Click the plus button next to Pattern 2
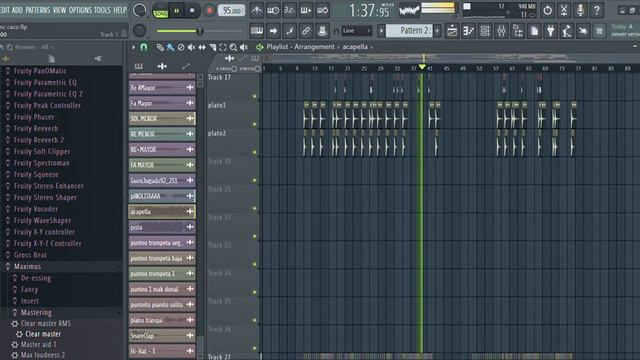This screenshot has width=640, height=360. [x=437, y=31]
